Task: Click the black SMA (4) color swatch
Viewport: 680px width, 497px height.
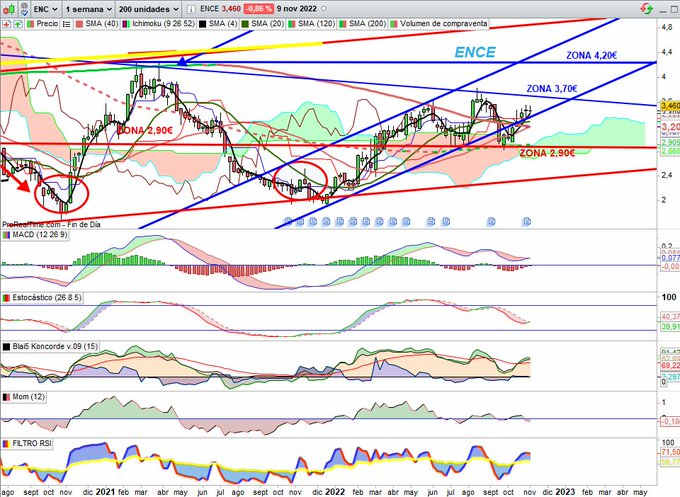Action: pos(203,24)
